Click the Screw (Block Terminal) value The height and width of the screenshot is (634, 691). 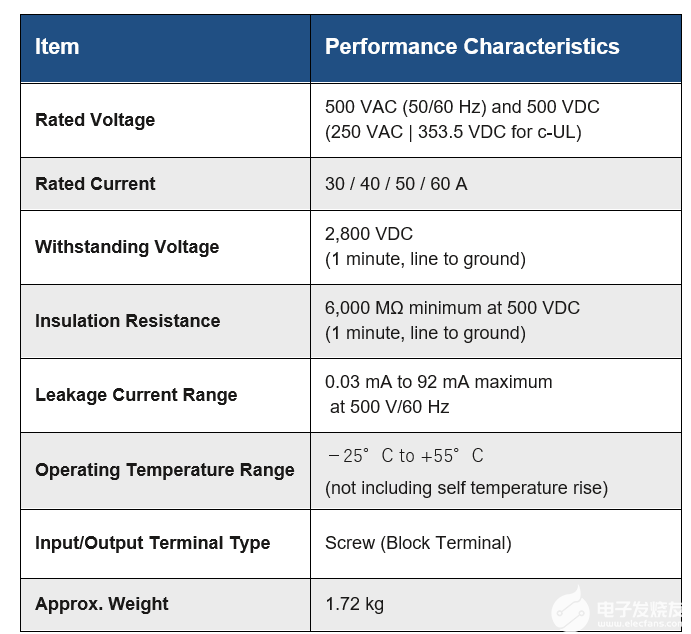tap(418, 543)
